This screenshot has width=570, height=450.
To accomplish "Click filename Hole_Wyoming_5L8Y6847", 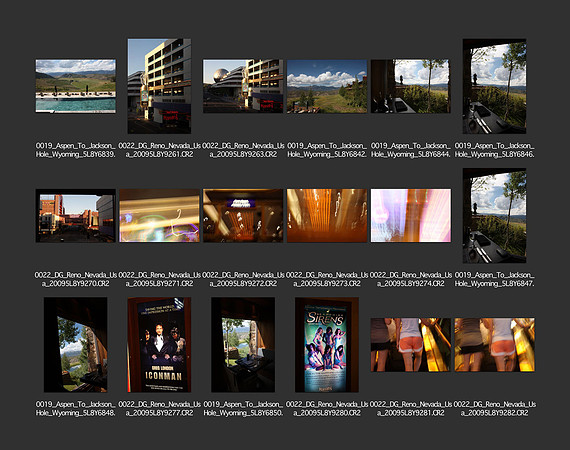I will (494, 284).
